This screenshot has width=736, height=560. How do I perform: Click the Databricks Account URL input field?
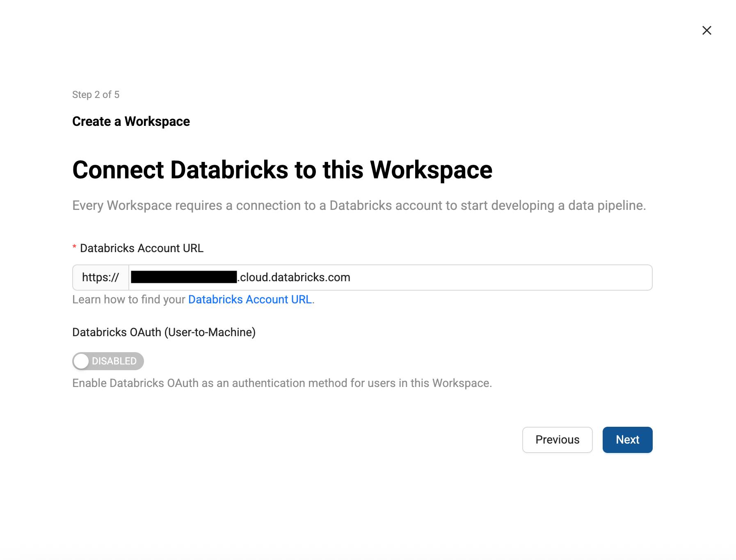(391, 278)
